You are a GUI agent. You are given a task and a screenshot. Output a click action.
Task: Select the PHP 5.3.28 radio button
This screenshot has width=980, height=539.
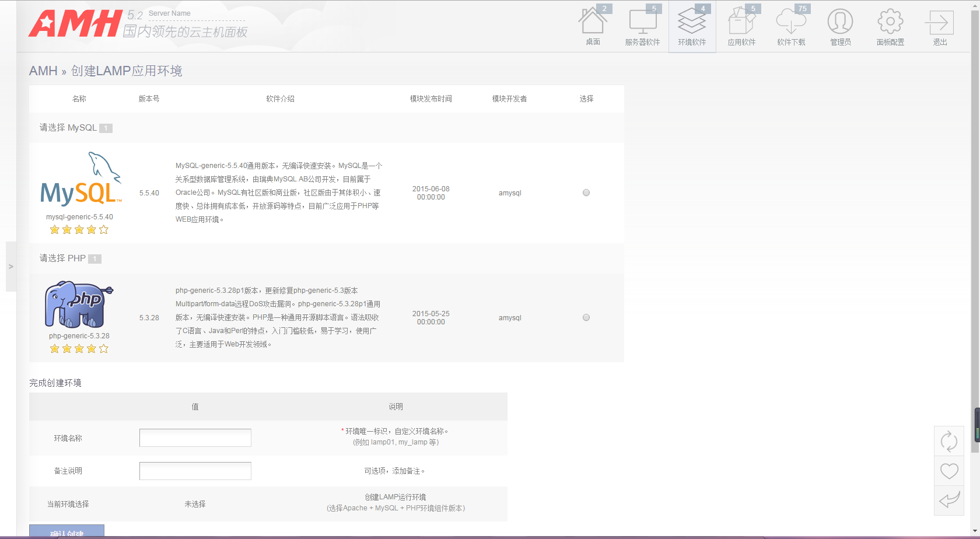click(x=586, y=317)
